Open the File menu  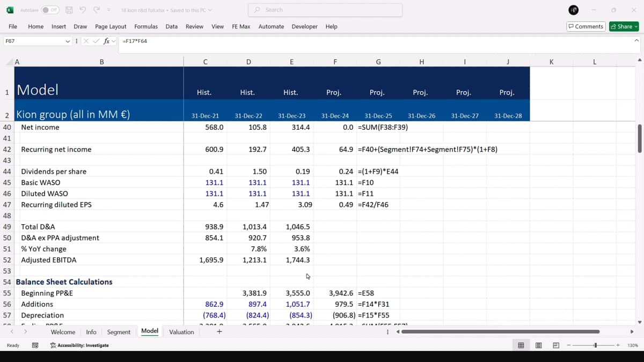click(x=13, y=26)
